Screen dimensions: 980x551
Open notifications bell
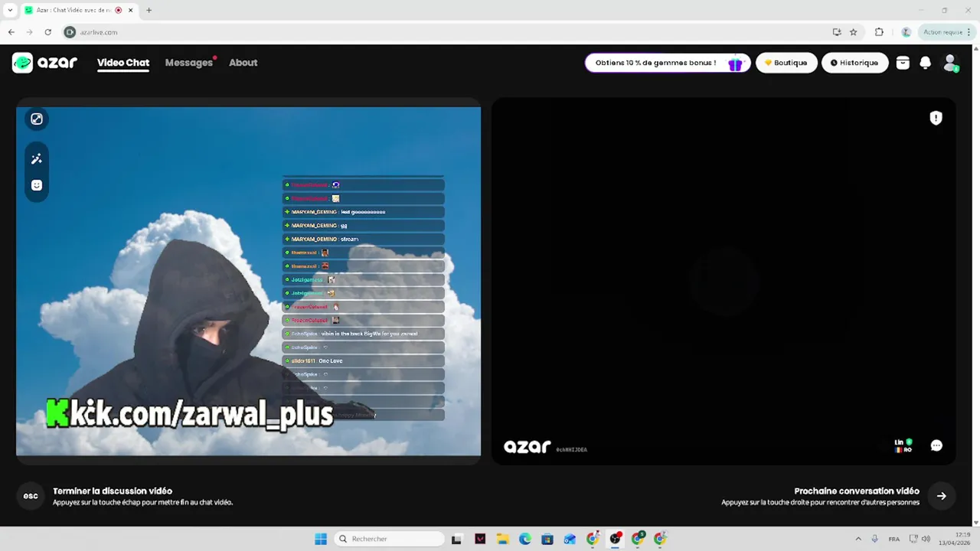pos(926,63)
